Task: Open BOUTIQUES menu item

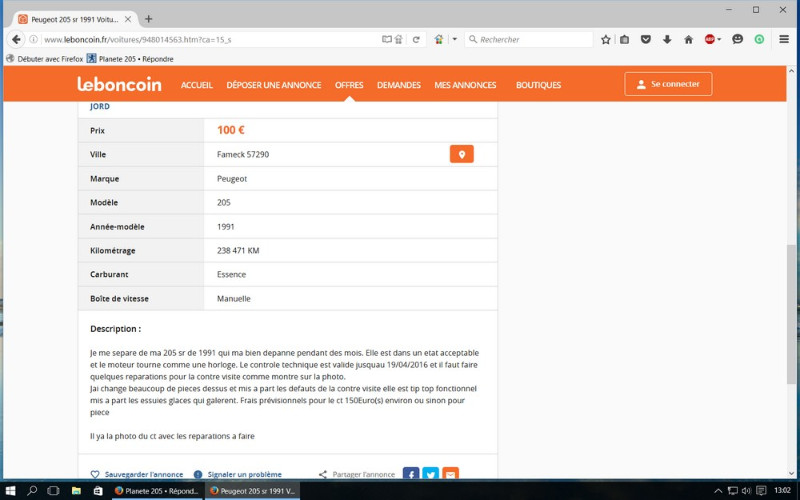Action: tap(538, 85)
